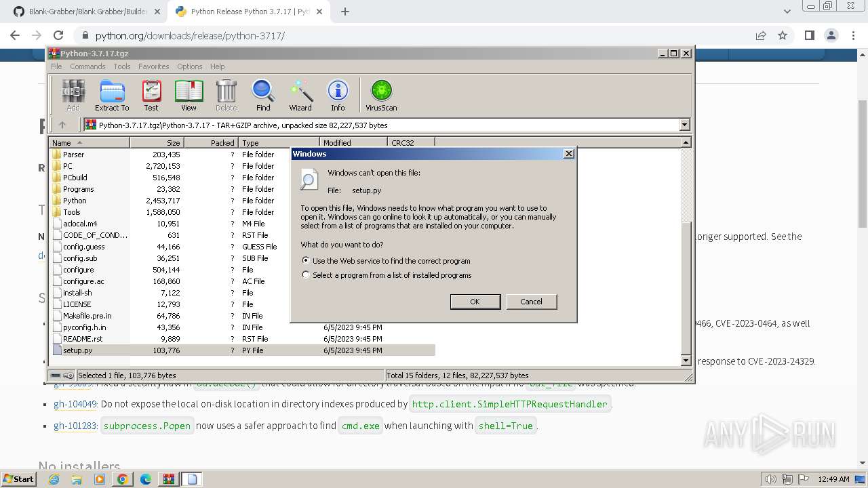
Task: Select the PCbuild folder icon
Action: (x=57, y=178)
